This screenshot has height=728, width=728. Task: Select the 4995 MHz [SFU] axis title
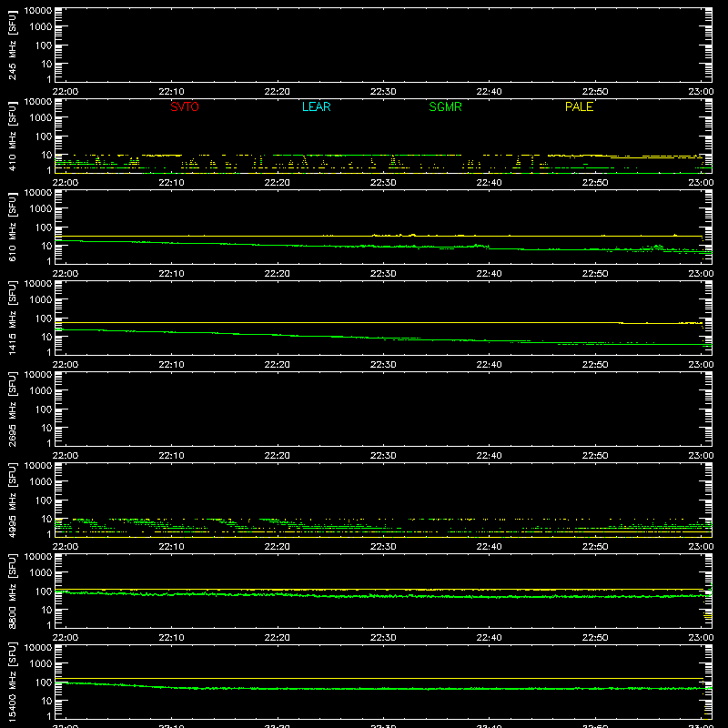[13, 500]
